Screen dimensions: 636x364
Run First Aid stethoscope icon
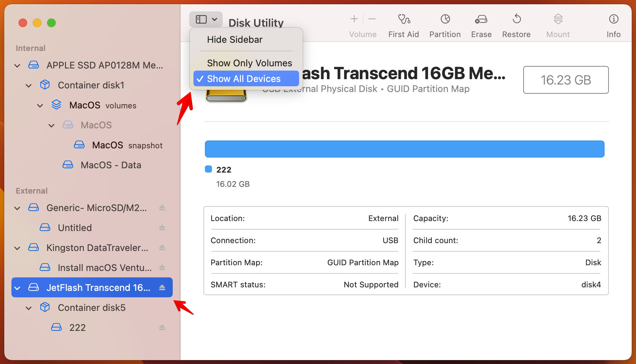click(x=404, y=19)
